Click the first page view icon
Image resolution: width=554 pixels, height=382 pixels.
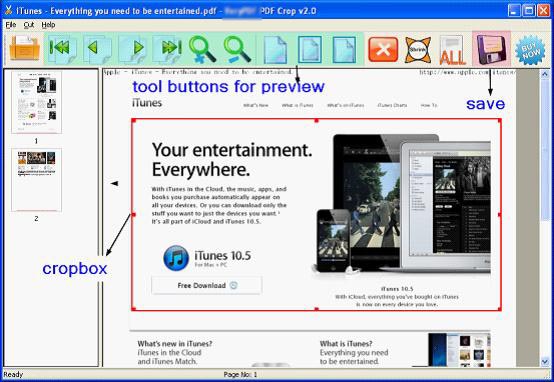click(275, 49)
